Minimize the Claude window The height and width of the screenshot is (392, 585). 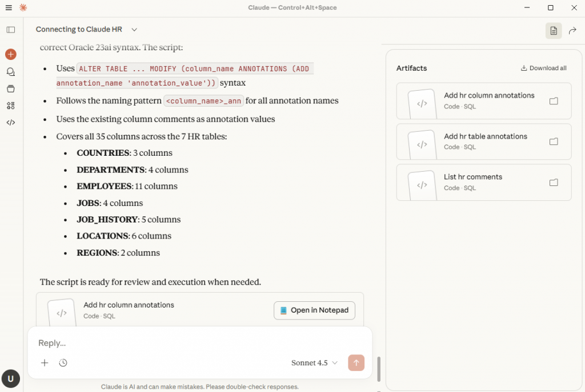[x=527, y=7]
